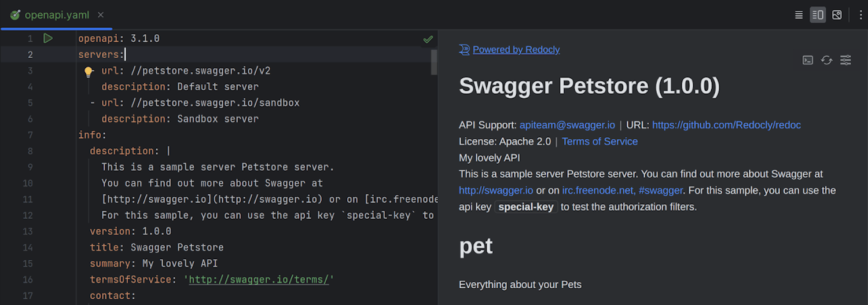Click the editor vertical scrollbar thumb

point(434,62)
